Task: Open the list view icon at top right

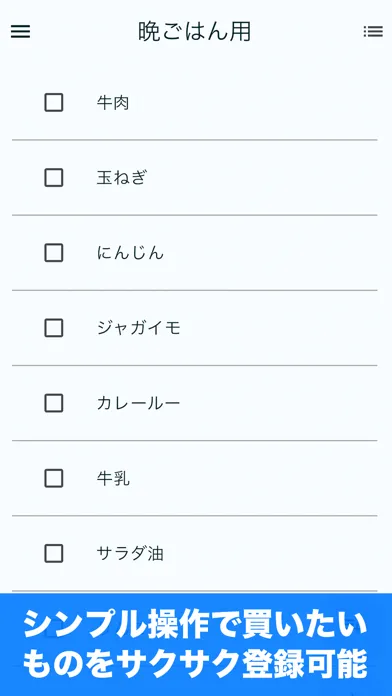Action: (x=373, y=31)
